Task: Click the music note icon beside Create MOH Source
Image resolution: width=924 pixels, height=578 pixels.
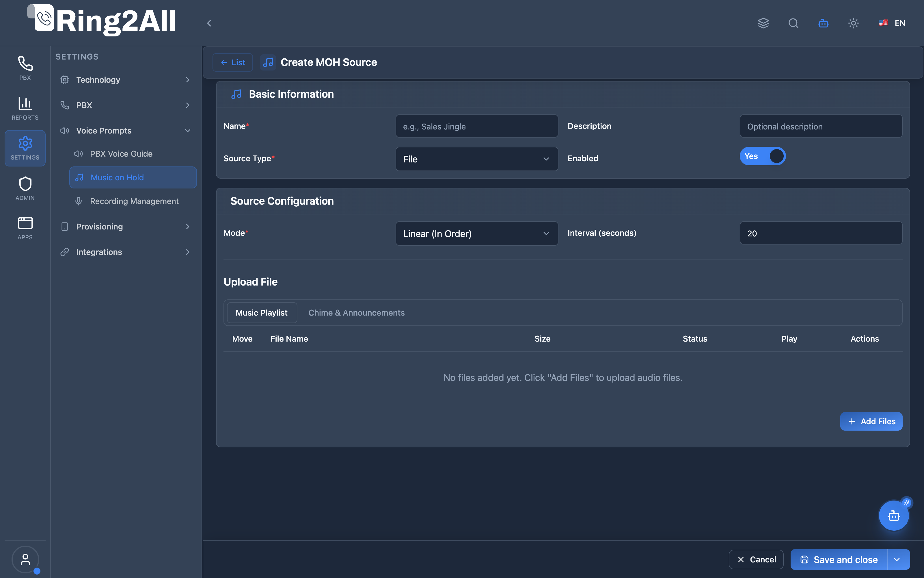Action: 268,62
